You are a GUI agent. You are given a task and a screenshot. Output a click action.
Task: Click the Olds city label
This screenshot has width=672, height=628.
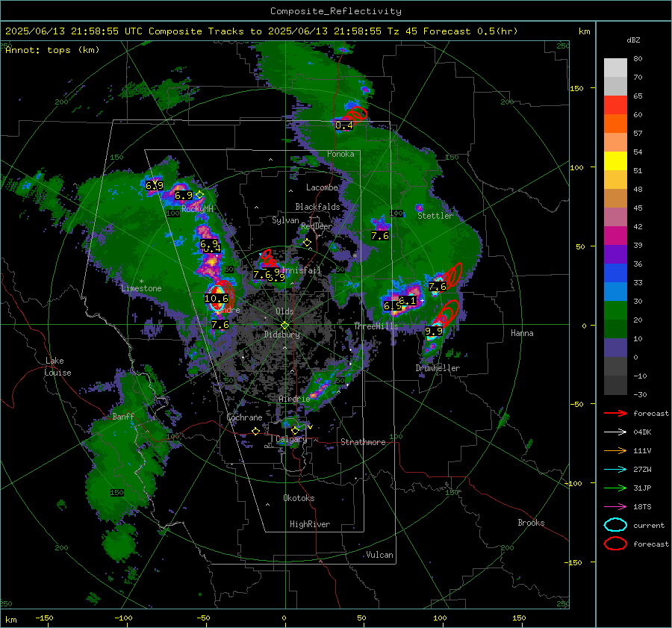click(x=284, y=311)
